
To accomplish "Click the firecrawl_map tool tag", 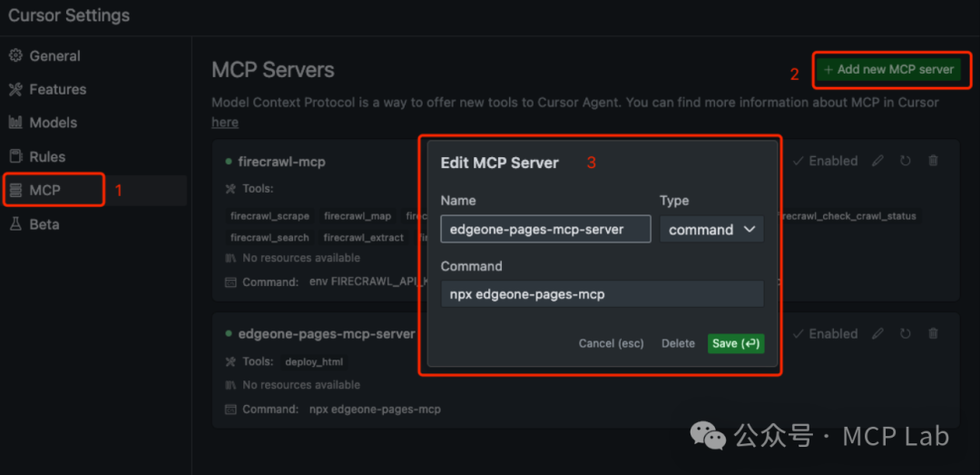I will tap(358, 216).
